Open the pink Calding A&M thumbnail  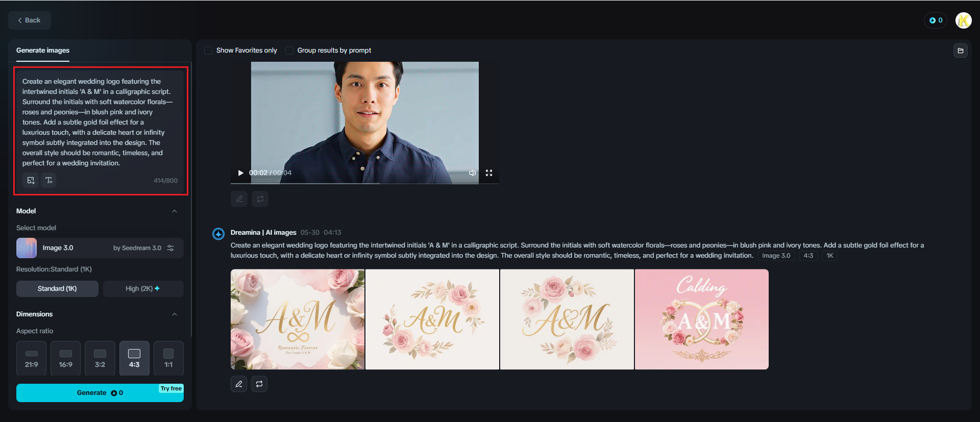702,319
